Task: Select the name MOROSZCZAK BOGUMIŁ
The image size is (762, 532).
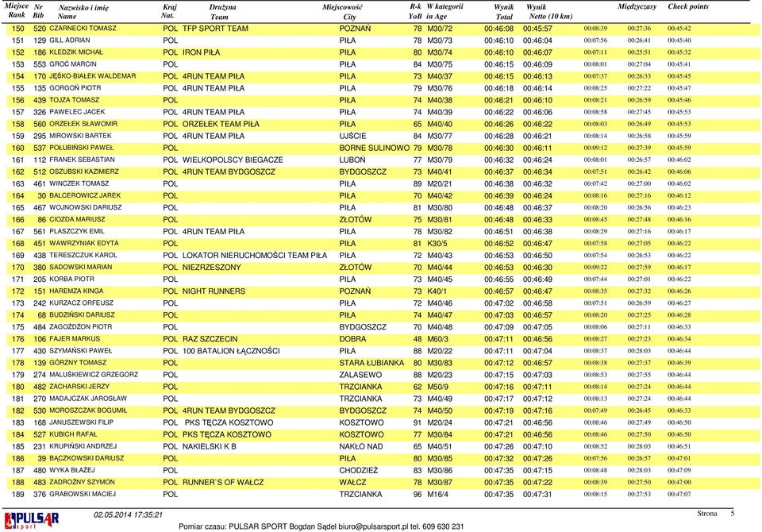Action: coord(88,411)
